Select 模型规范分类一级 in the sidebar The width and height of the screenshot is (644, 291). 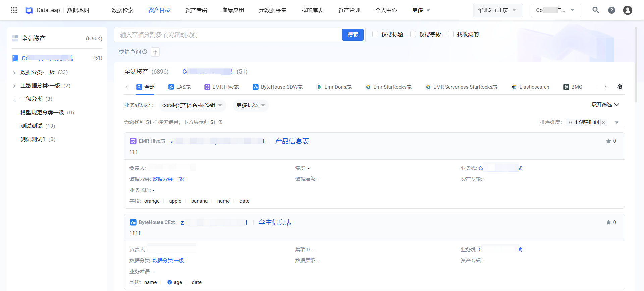(47, 113)
